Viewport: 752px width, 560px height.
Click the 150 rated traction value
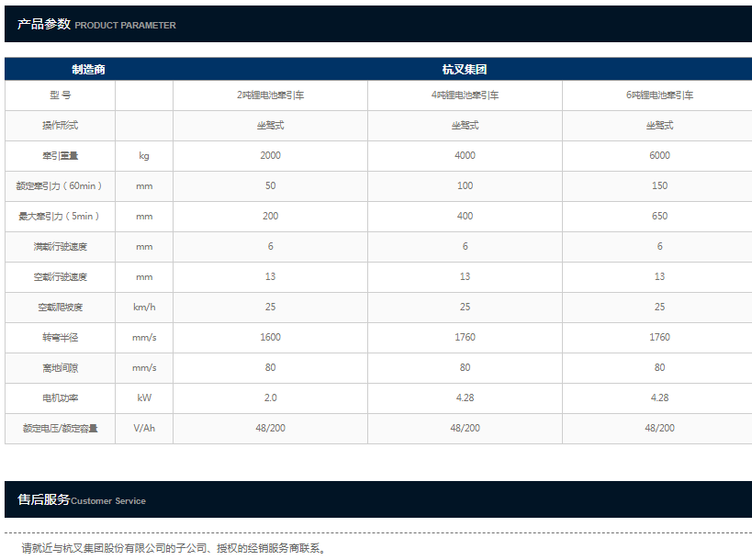(660, 185)
